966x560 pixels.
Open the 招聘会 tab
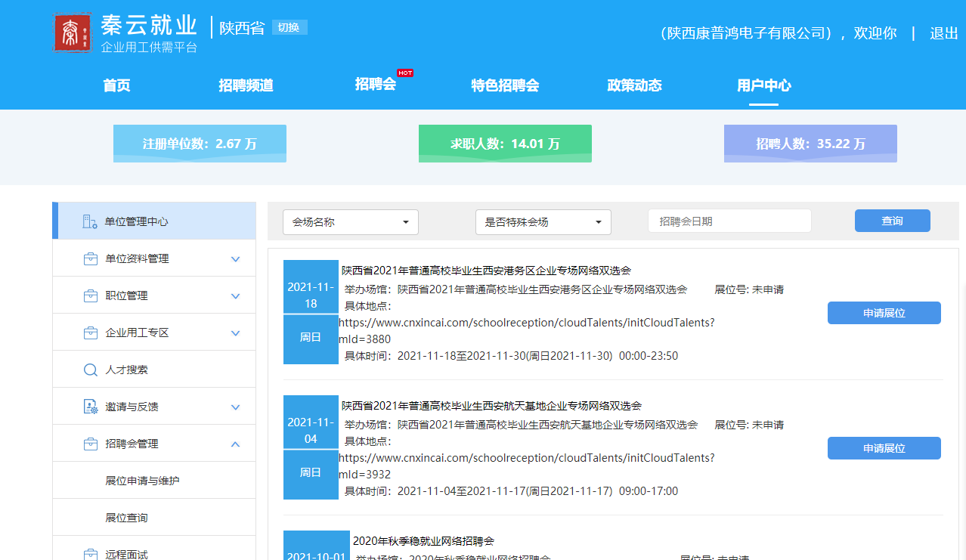(x=376, y=85)
